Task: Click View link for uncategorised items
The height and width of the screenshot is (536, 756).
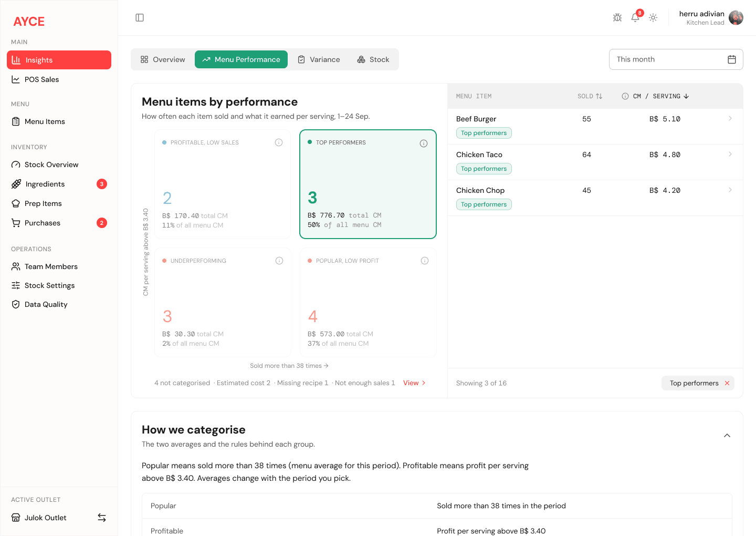Action: tap(414, 383)
